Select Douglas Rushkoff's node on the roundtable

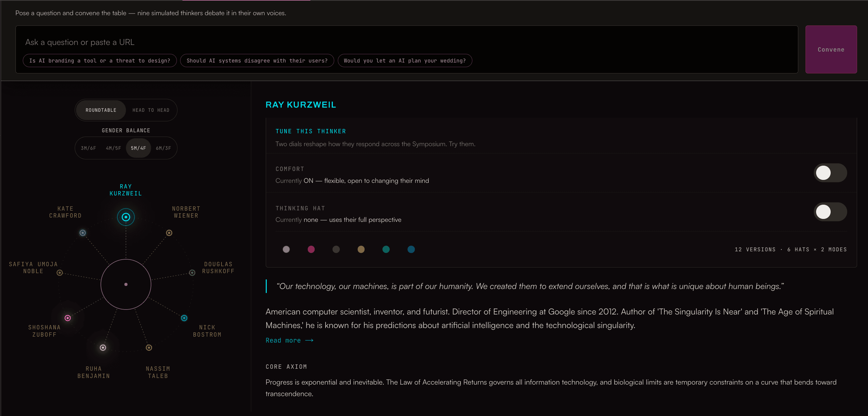tap(192, 272)
